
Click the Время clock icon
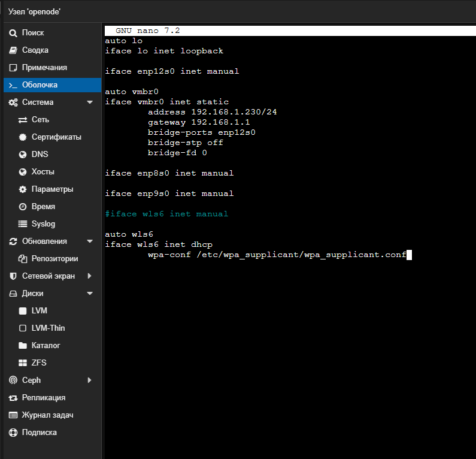click(x=23, y=207)
